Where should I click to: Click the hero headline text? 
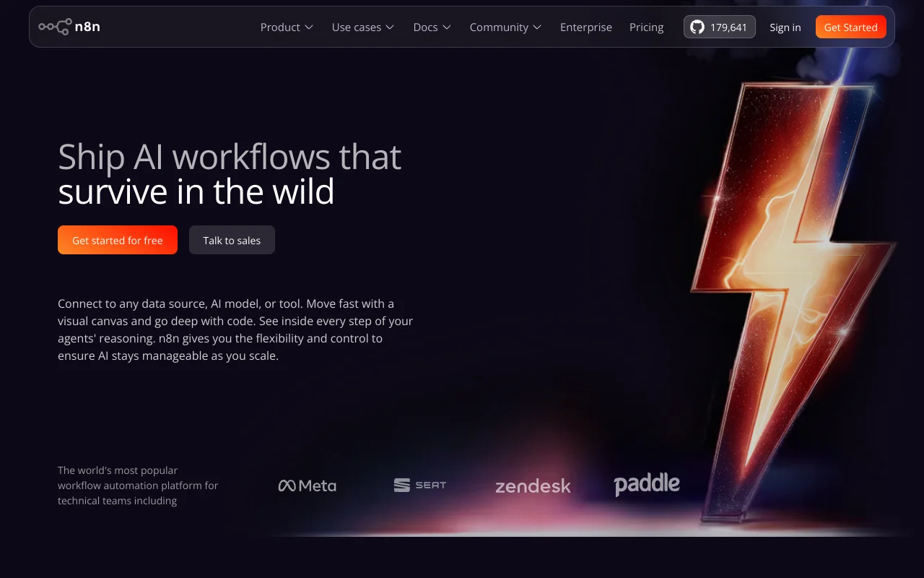tap(230, 174)
